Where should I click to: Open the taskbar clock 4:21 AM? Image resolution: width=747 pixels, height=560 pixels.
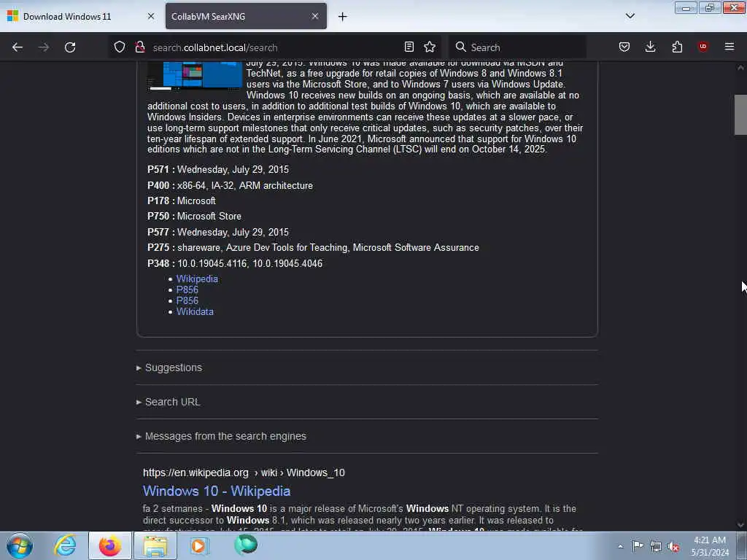point(710,546)
